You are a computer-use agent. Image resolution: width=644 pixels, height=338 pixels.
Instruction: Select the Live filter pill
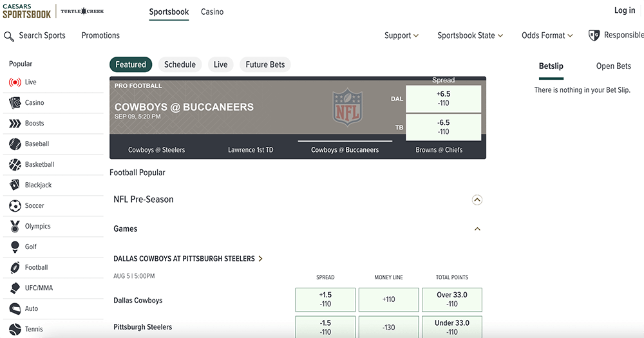[x=220, y=64]
